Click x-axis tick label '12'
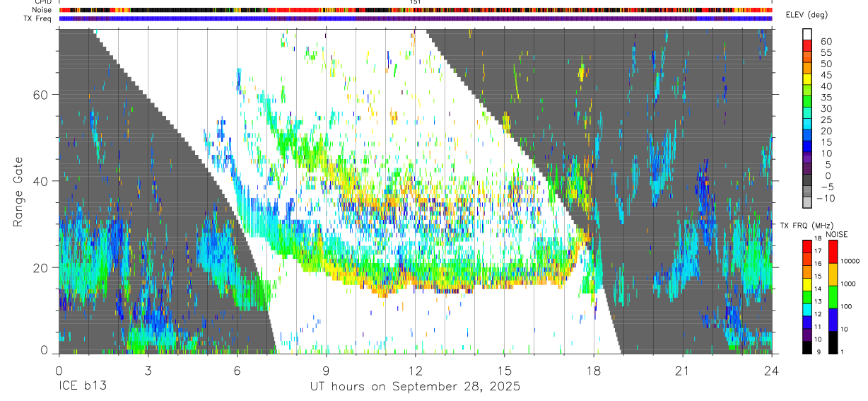 (x=416, y=370)
